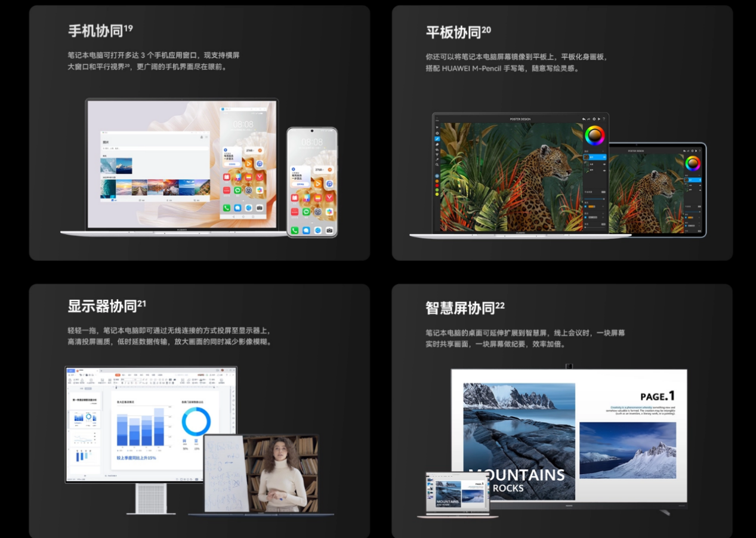
Task: Select the Brush tool in POSTER DESIGN
Action: [437, 139]
